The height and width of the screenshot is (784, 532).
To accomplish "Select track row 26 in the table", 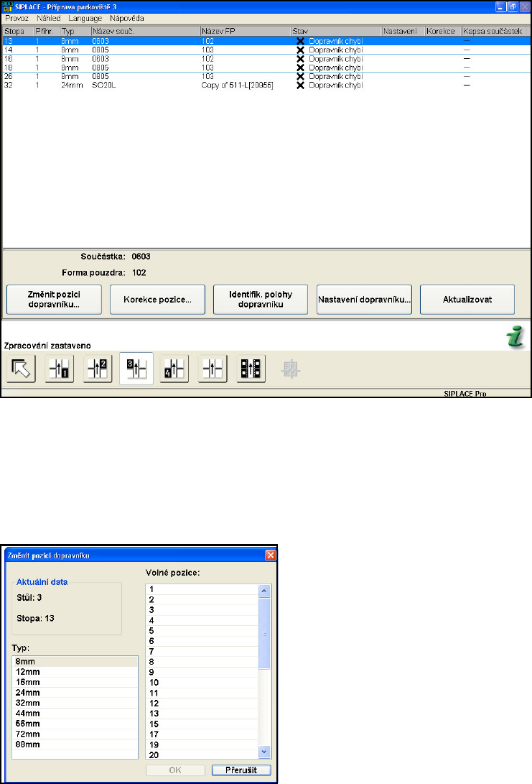I will (266, 76).
